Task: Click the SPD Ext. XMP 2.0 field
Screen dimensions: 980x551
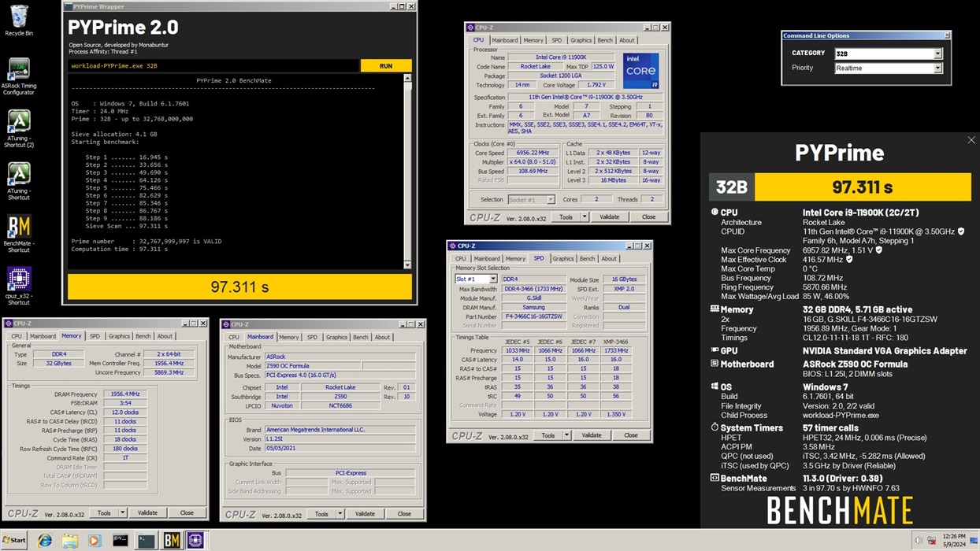Action: [625, 289]
